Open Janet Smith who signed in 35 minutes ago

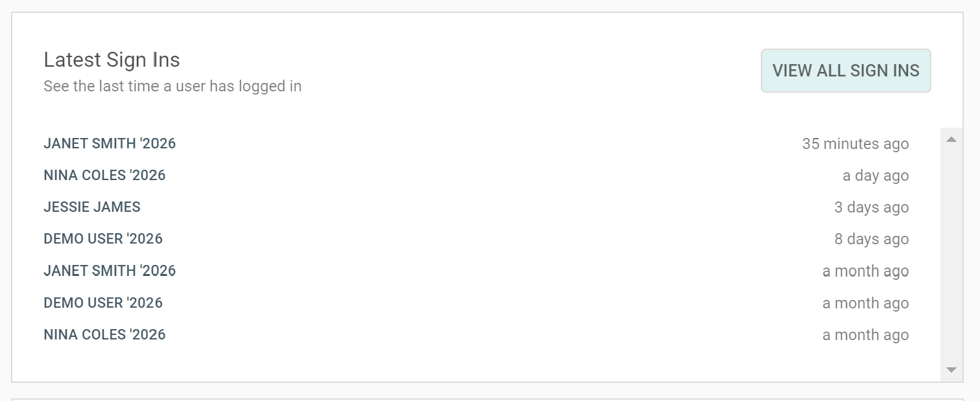click(110, 143)
